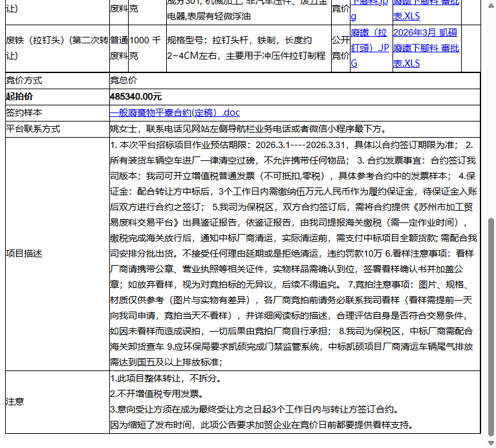Click the 规格型号：拉钉头杆 specification cell

248,48
